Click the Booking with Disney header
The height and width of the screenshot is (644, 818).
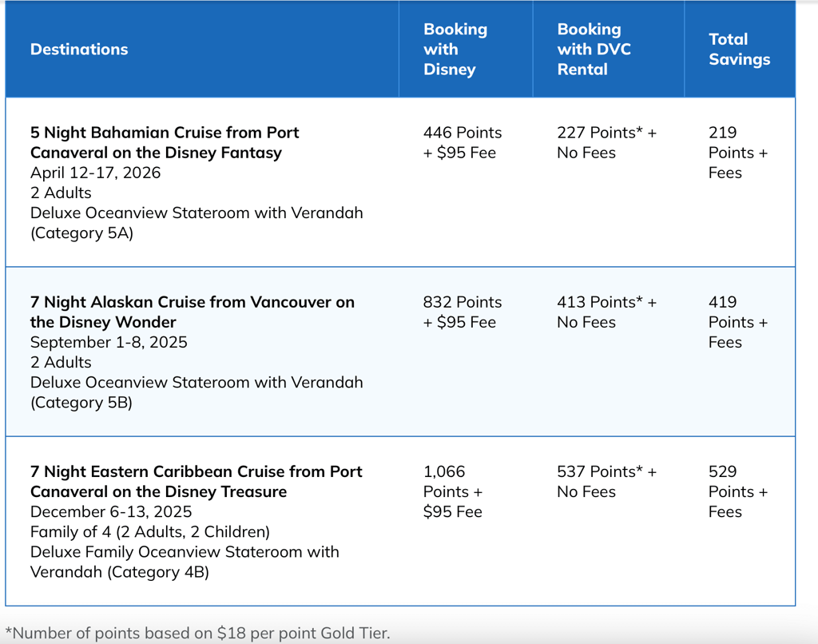(455, 50)
